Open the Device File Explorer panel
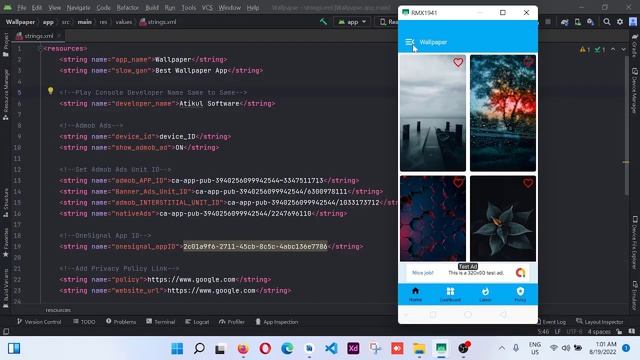The width and height of the screenshot is (640, 360). (635, 242)
